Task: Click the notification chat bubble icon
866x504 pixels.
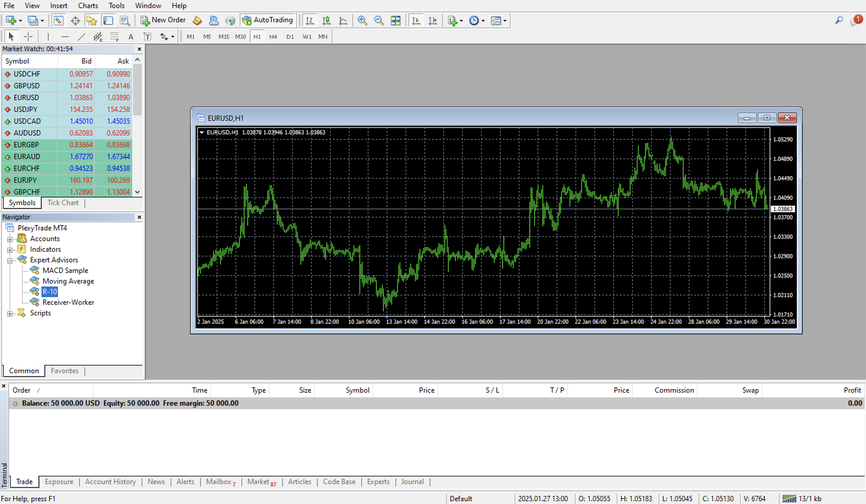Action: click(856, 20)
